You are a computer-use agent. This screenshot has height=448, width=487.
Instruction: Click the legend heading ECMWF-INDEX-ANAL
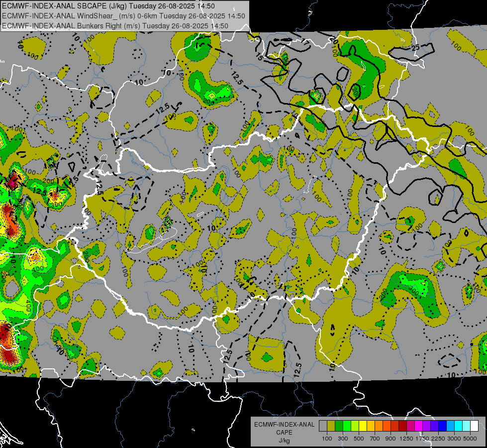(284, 425)
